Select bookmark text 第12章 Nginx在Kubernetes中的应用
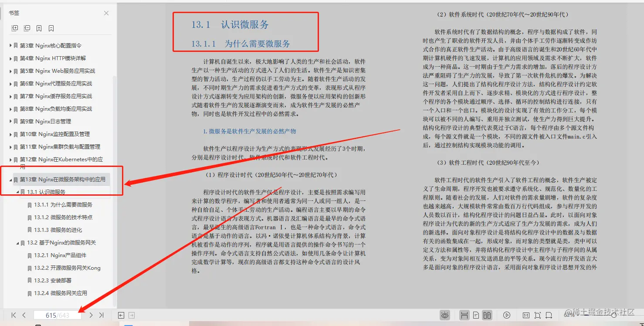The width and height of the screenshot is (644, 326). point(61,163)
